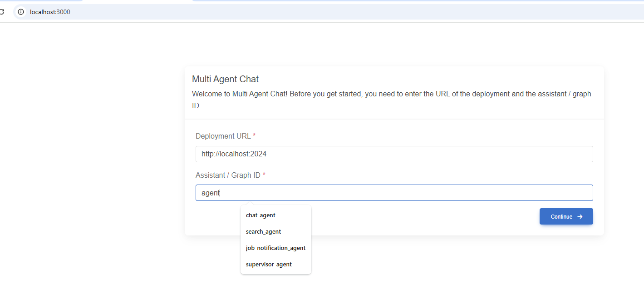644x285 pixels.
Task: Click the Assistant / Graph ID input field
Action: click(x=394, y=193)
